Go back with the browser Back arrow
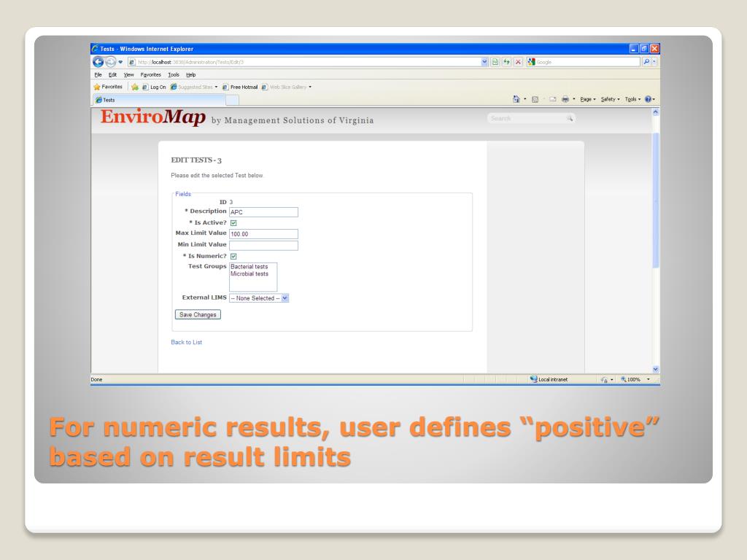The width and height of the screenshot is (747, 560). (98, 62)
